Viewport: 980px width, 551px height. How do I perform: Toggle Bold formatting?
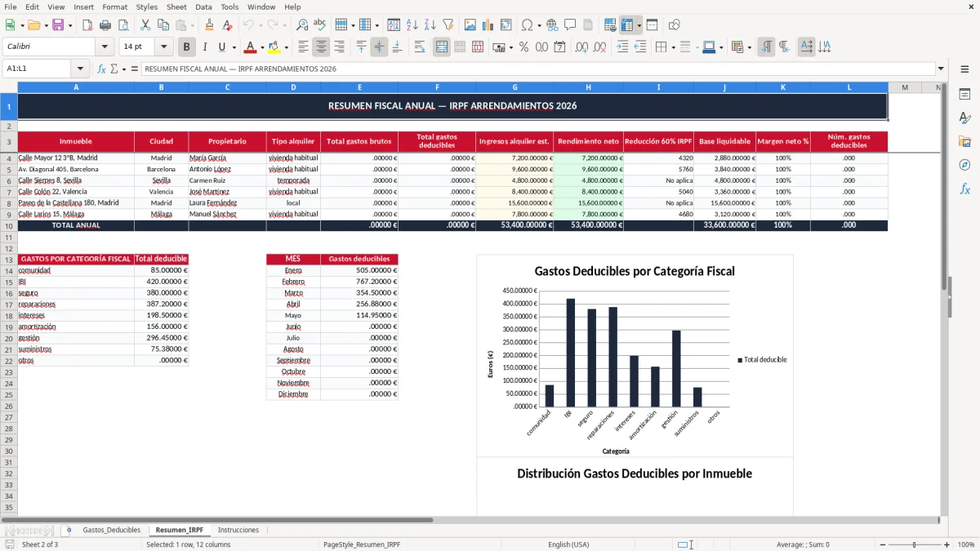pyautogui.click(x=187, y=47)
